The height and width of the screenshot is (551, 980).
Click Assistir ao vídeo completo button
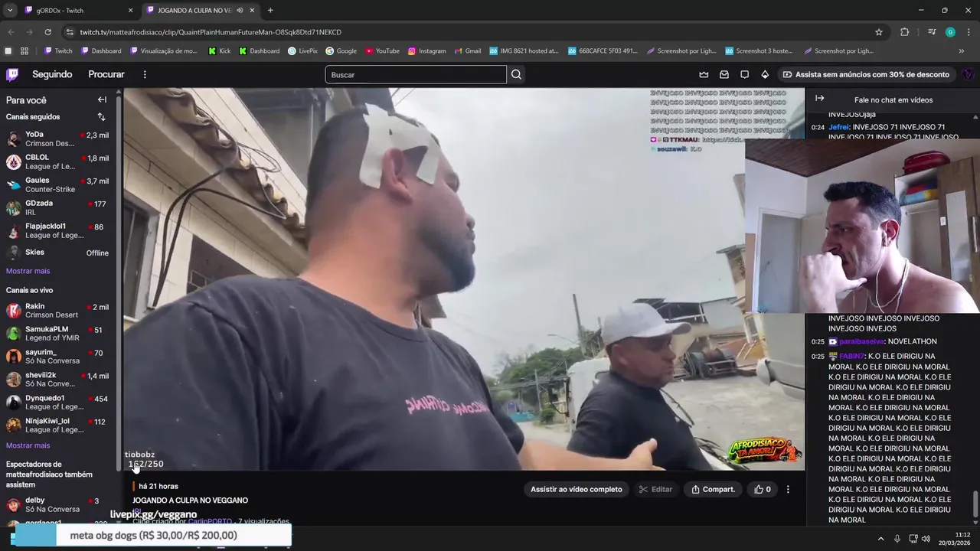click(577, 489)
